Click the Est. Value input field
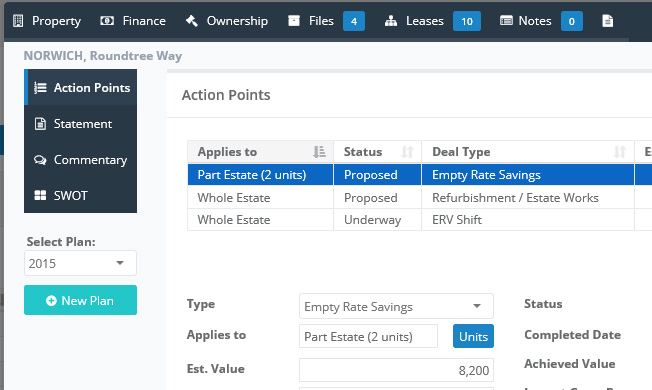652x390 pixels. (396, 370)
